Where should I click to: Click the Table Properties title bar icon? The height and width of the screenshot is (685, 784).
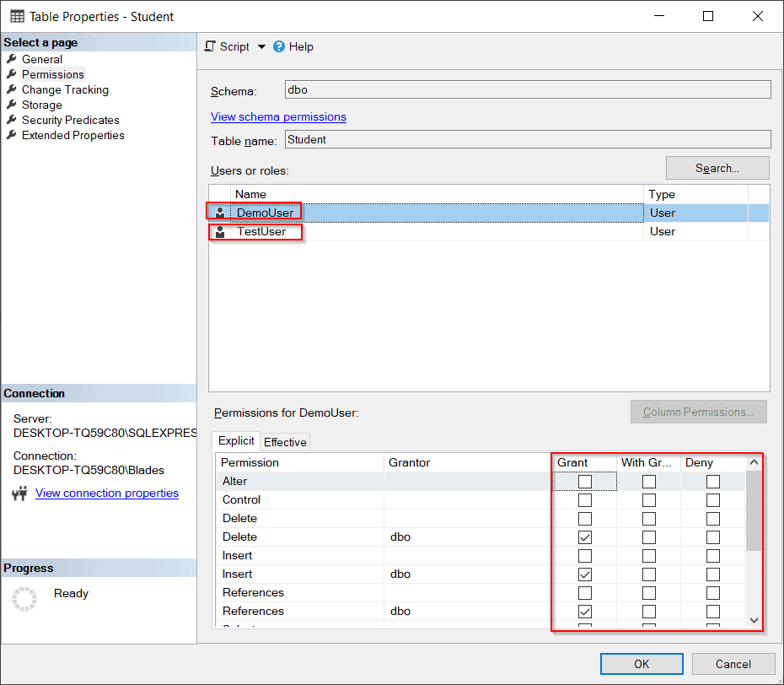17,16
